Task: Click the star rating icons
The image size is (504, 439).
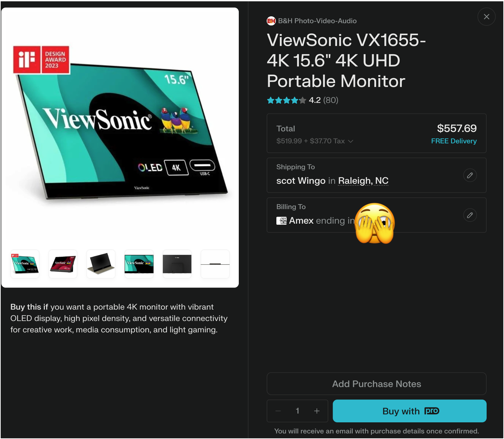Action: (286, 100)
